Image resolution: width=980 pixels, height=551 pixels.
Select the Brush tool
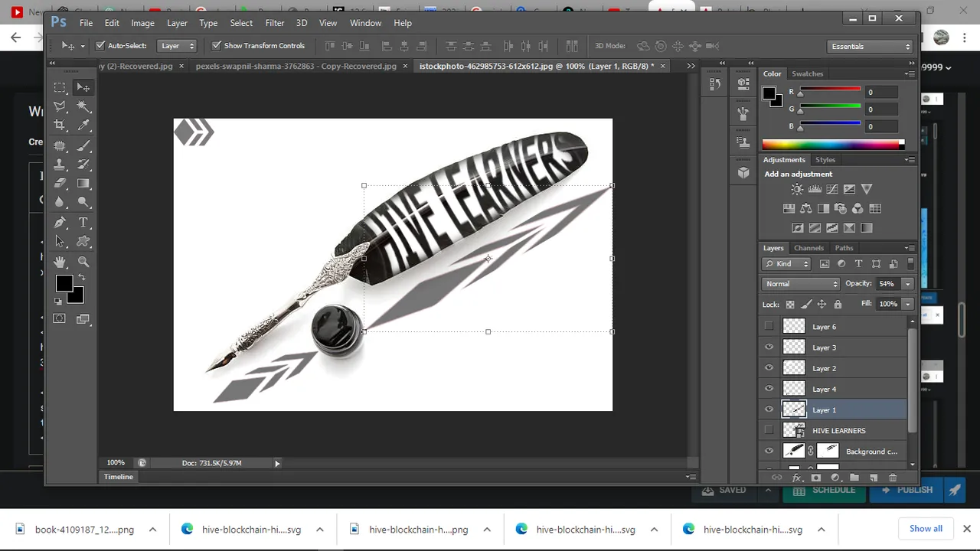coord(83,145)
